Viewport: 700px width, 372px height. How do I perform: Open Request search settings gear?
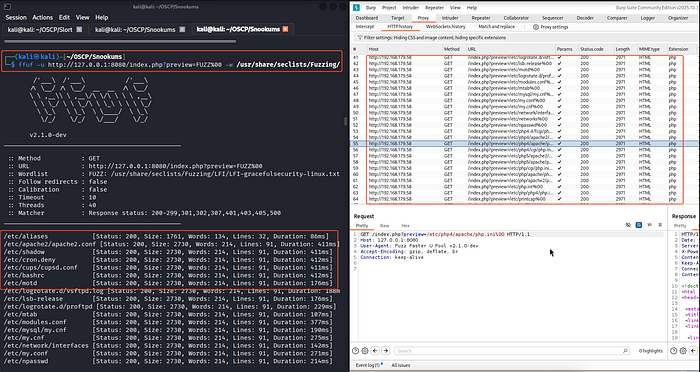tap(365, 351)
